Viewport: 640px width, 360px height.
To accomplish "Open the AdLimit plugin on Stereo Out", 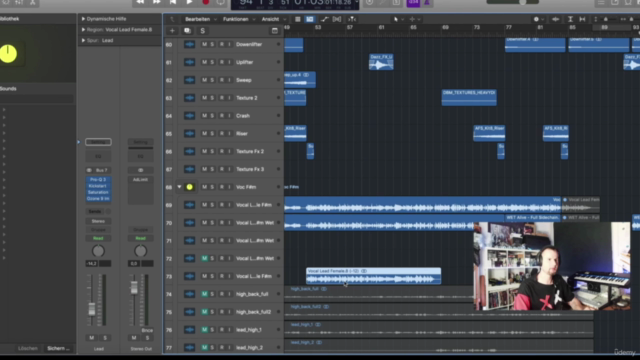I will (x=140, y=180).
